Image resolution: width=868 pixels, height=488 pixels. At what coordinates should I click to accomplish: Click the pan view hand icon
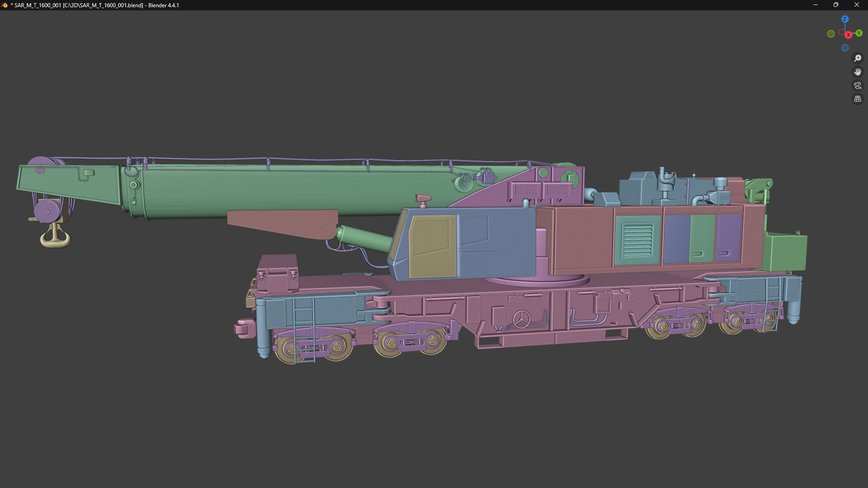tap(857, 72)
